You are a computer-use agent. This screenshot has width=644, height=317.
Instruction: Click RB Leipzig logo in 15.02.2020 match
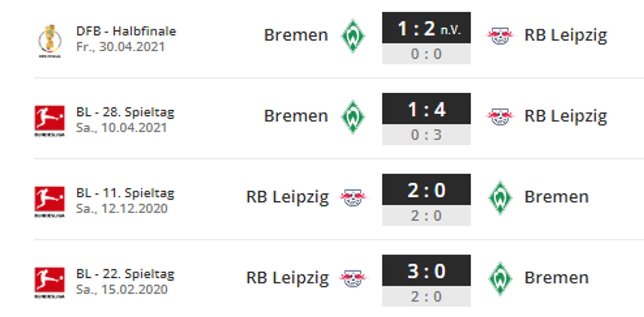tap(353, 278)
